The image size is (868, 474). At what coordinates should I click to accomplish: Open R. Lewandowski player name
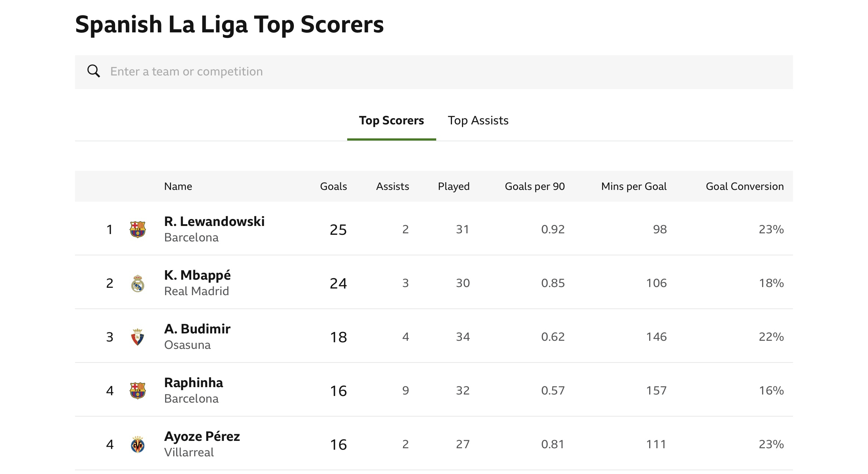(214, 221)
